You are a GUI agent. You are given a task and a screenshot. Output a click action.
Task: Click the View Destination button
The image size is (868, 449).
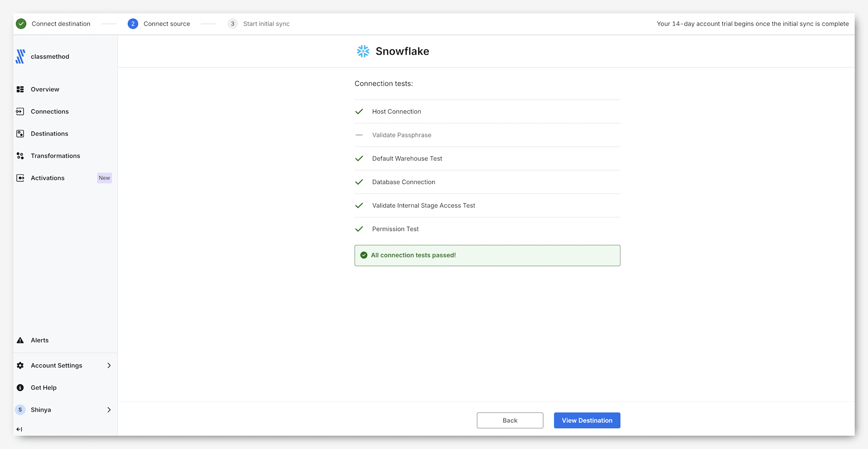click(587, 420)
